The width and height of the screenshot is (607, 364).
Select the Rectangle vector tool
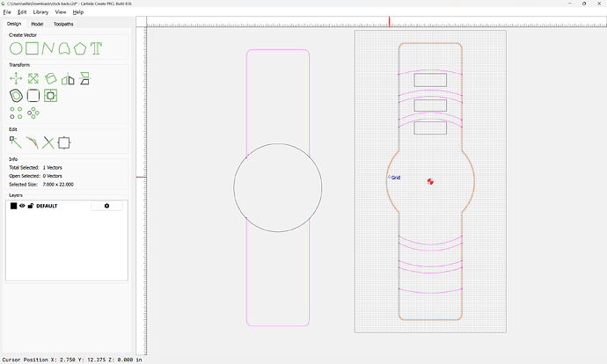(x=32, y=47)
